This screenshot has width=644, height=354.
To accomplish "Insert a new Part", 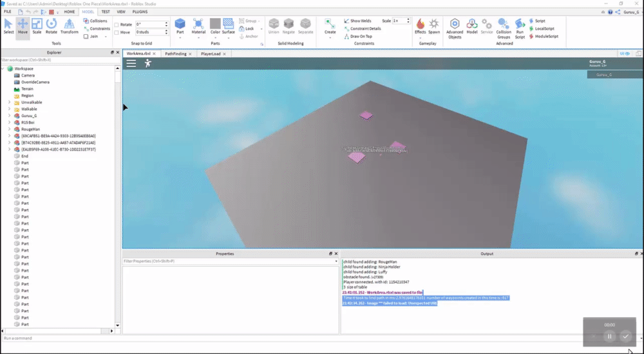I will pos(180,24).
